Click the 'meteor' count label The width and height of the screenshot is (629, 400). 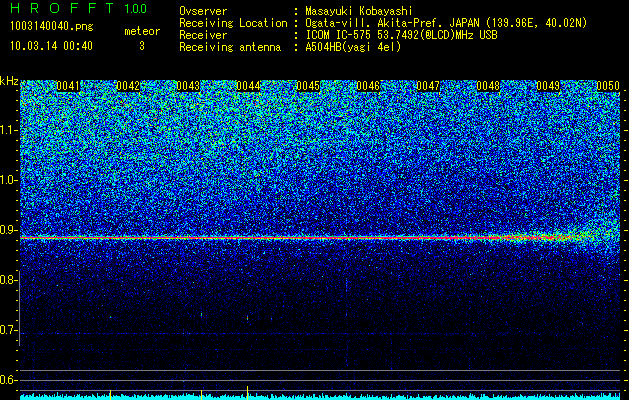pos(142,31)
